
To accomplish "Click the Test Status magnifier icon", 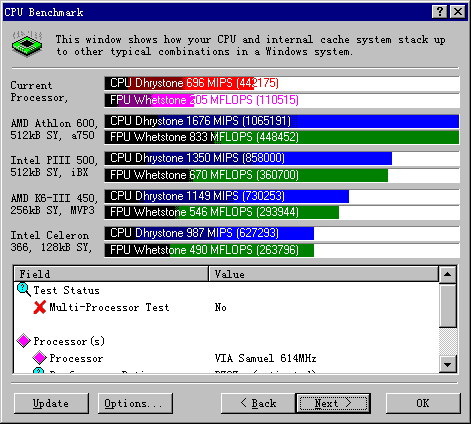I will (24, 290).
